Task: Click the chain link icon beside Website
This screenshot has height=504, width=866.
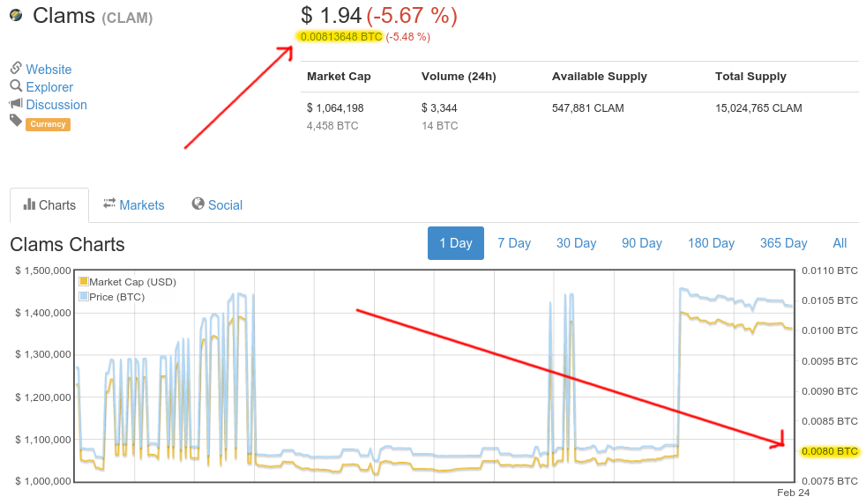Action: (16, 68)
